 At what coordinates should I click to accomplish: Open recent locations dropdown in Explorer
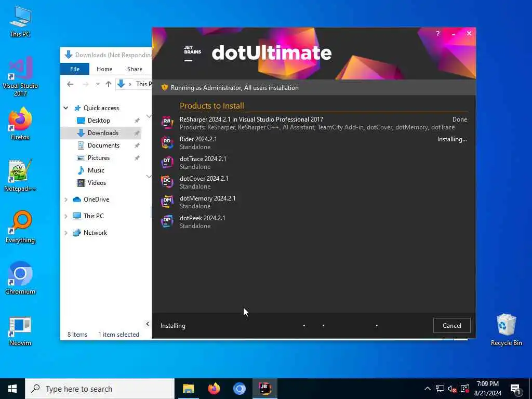[x=98, y=84]
